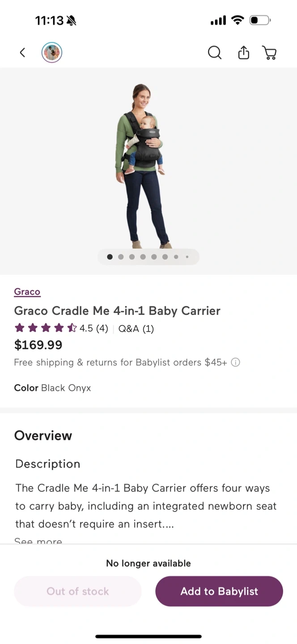
Task: Open the shopping cart icon
Action: tap(269, 53)
